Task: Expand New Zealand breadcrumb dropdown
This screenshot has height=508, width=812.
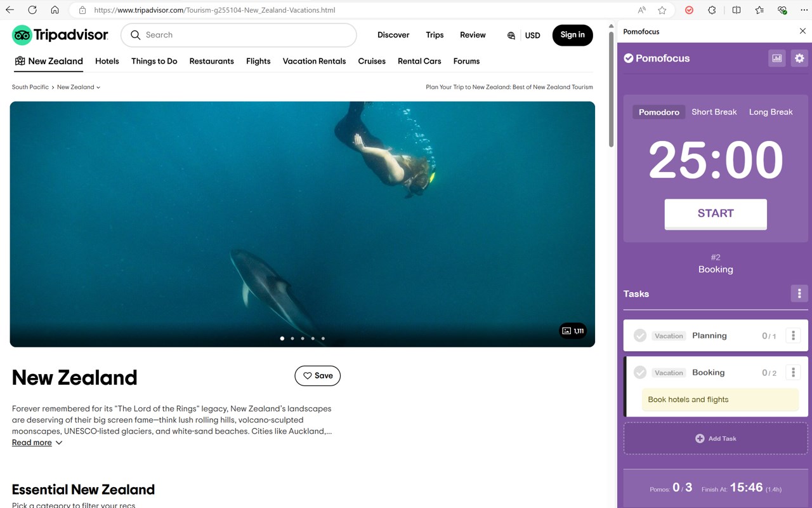Action: (79, 87)
